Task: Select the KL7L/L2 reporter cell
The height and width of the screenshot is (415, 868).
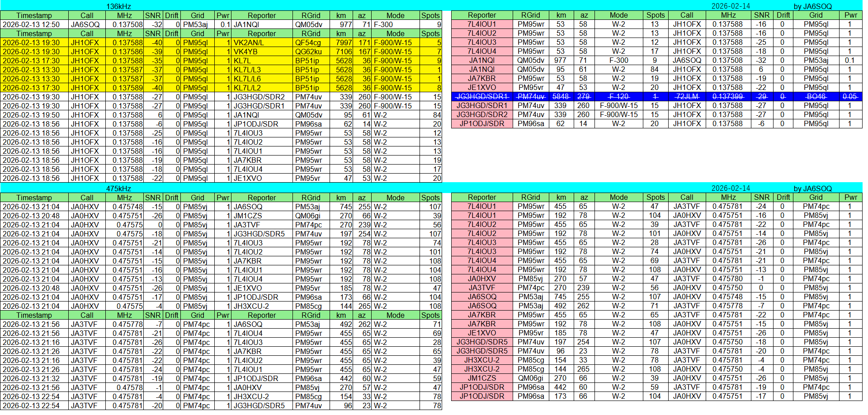Action: [x=247, y=88]
